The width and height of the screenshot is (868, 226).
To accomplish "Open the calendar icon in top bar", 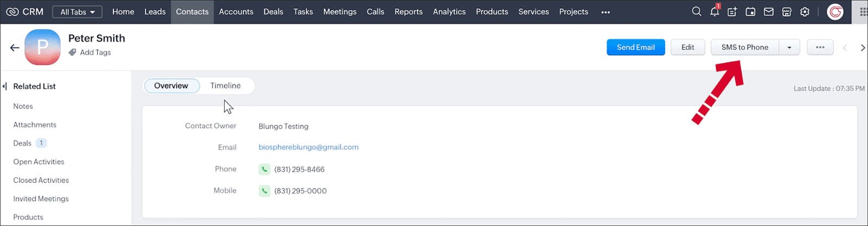I will (x=750, y=11).
